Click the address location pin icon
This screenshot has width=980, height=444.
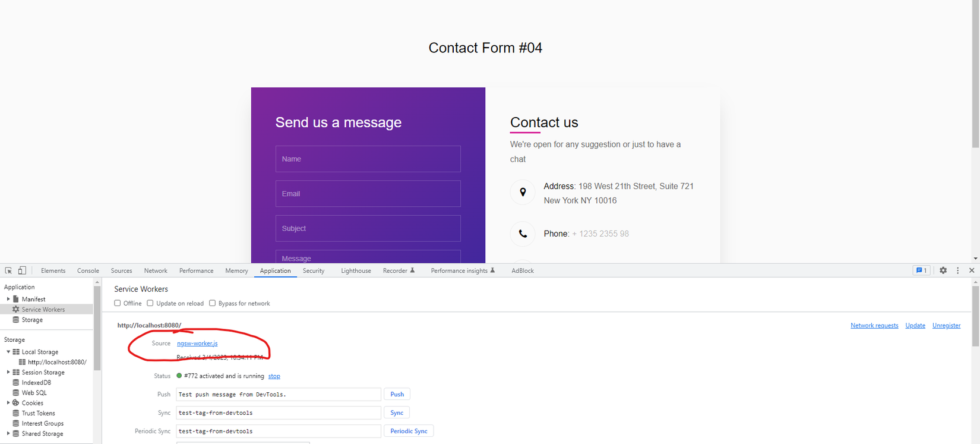pos(523,192)
